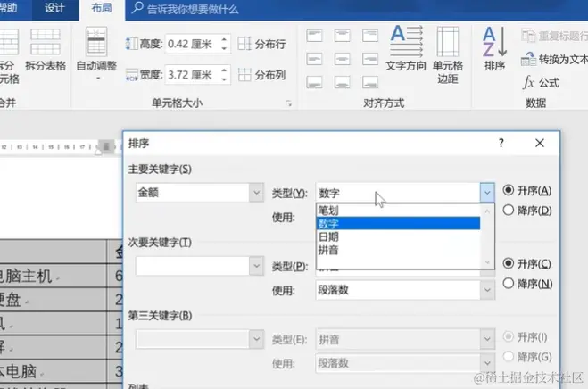The image size is (588, 389).
Task: Select 日期 in the type list
Action: 398,236
